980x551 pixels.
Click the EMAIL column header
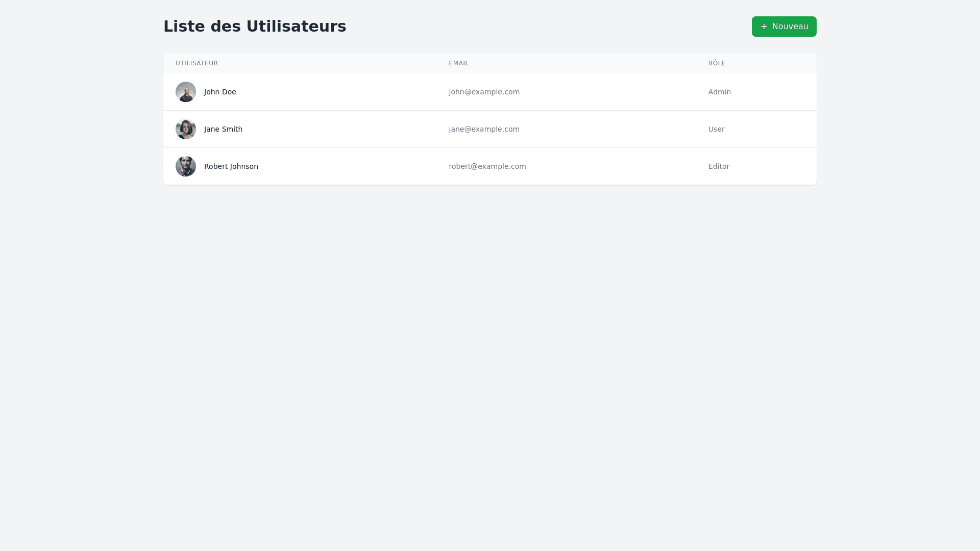coord(458,63)
